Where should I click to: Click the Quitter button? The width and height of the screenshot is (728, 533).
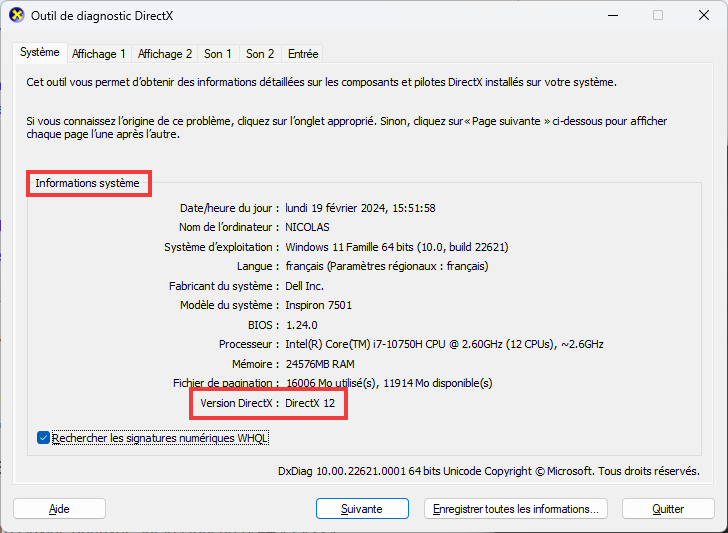coord(668,509)
